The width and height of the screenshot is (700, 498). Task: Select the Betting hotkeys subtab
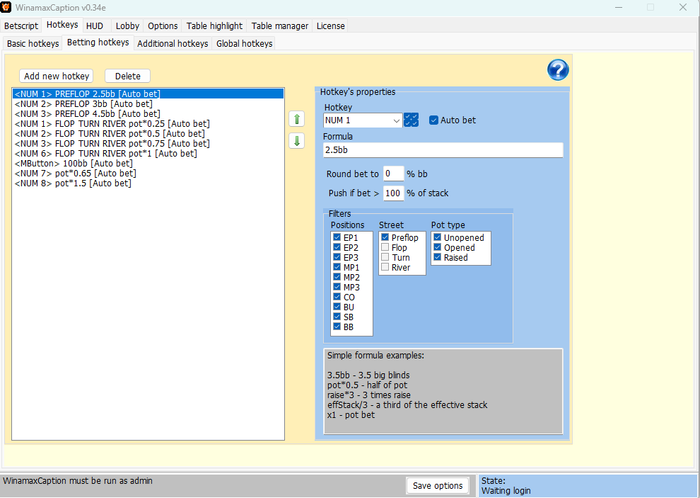(98, 42)
